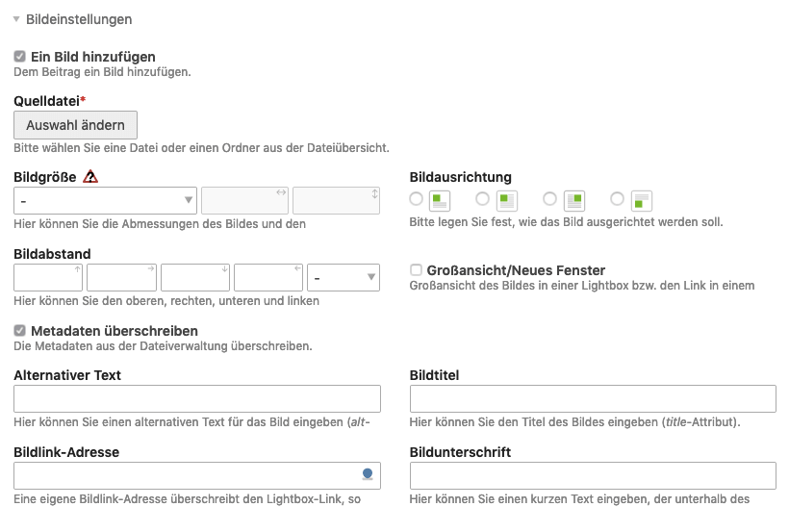Enable the Großansicht/Neues Fenster checkbox
The height and width of the screenshot is (532, 789).
(x=416, y=269)
